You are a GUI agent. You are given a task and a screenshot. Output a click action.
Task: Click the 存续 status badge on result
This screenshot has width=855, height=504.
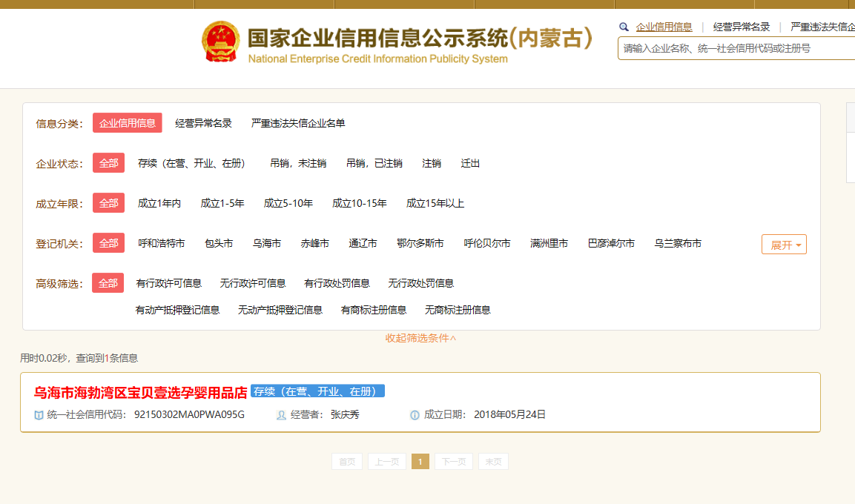pos(318,391)
